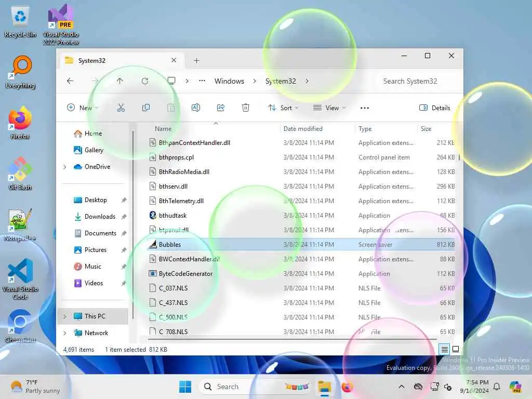Click the horizontal scrollbar in file list

click(x=292, y=339)
